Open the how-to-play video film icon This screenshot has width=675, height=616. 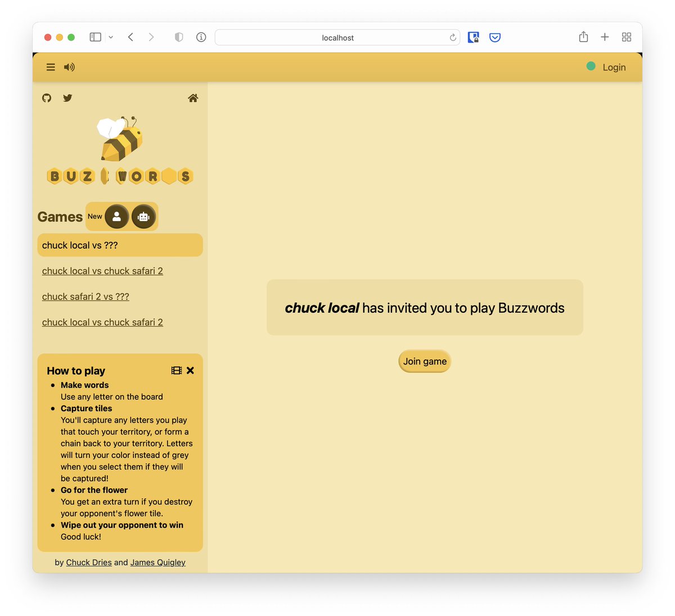pyautogui.click(x=177, y=370)
